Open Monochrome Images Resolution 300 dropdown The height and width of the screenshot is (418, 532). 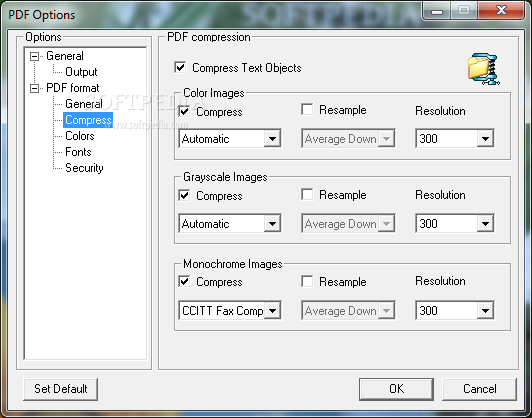455,310
